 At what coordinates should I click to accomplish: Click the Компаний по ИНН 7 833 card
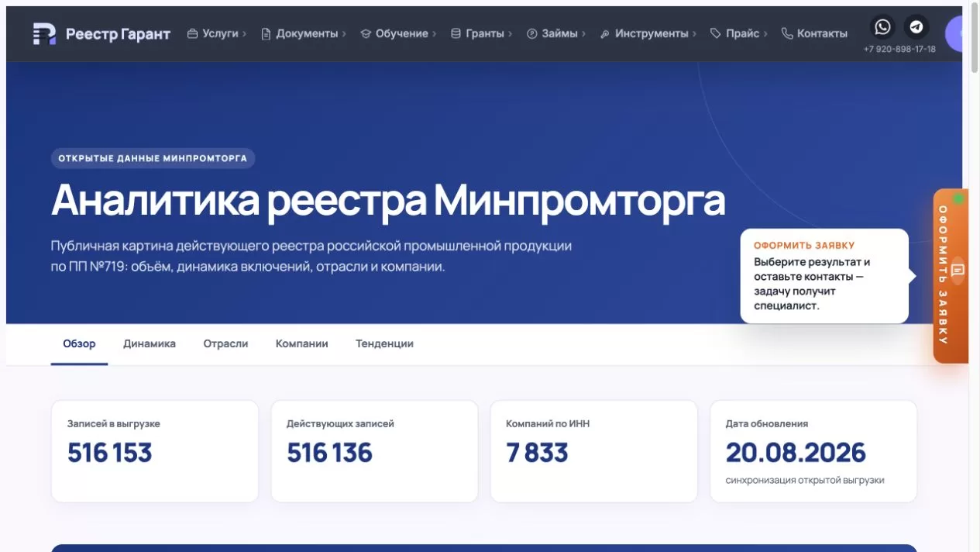(x=593, y=451)
